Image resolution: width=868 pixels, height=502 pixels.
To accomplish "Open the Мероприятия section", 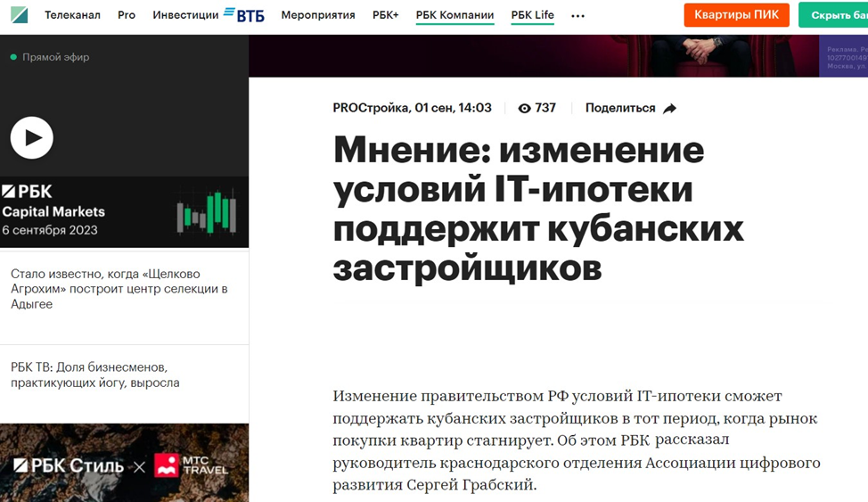I will (x=318, y=15).
